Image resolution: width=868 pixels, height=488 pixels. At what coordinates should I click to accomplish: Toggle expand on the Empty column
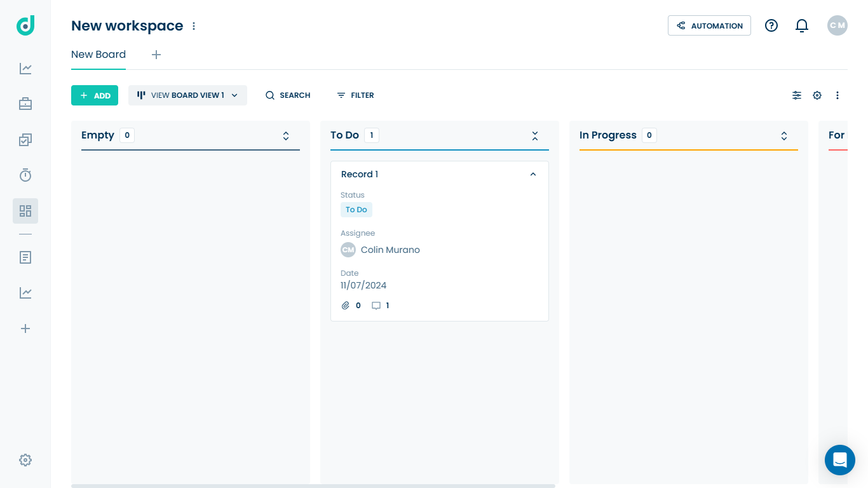pos(286,135)
